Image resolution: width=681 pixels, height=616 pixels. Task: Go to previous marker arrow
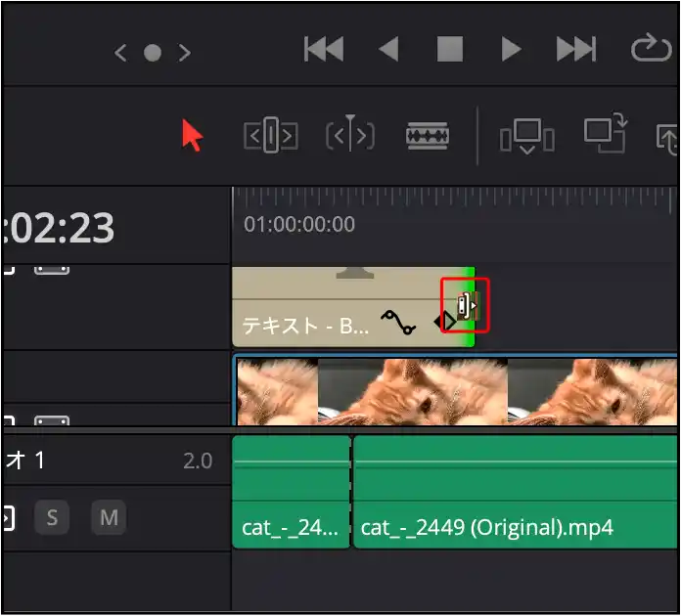(120, 53)
